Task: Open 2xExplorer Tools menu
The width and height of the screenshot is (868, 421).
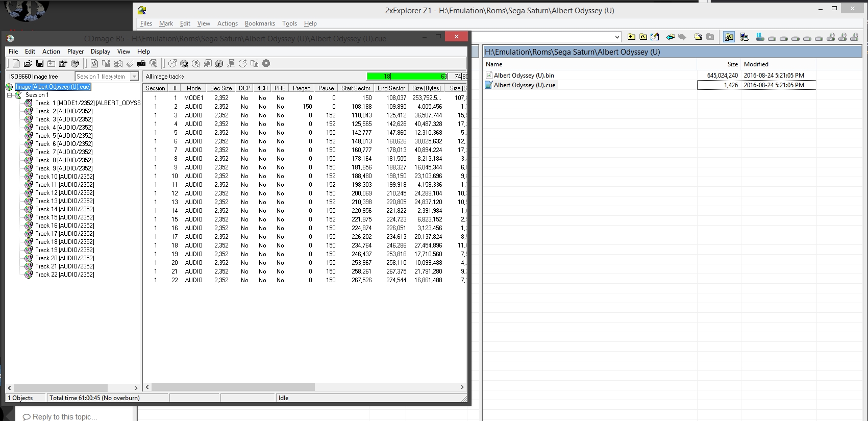Action: pyautogui.click(x=289, y=23)
